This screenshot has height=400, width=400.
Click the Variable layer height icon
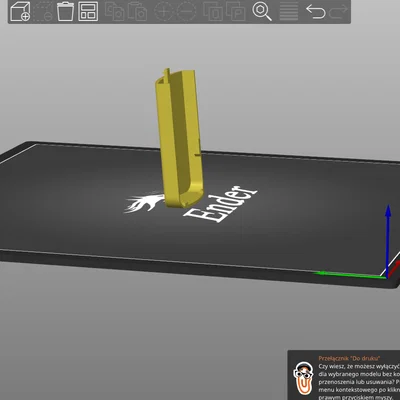tap(289, 11)
